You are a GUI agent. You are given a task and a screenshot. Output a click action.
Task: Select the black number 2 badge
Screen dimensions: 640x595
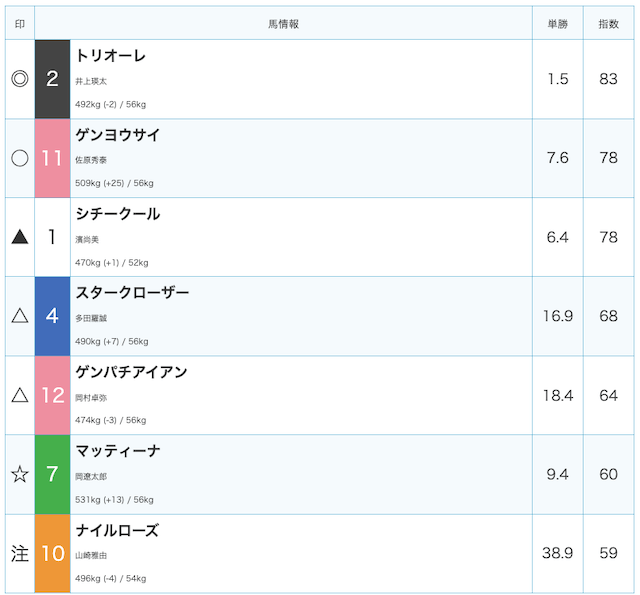[52, 79]
